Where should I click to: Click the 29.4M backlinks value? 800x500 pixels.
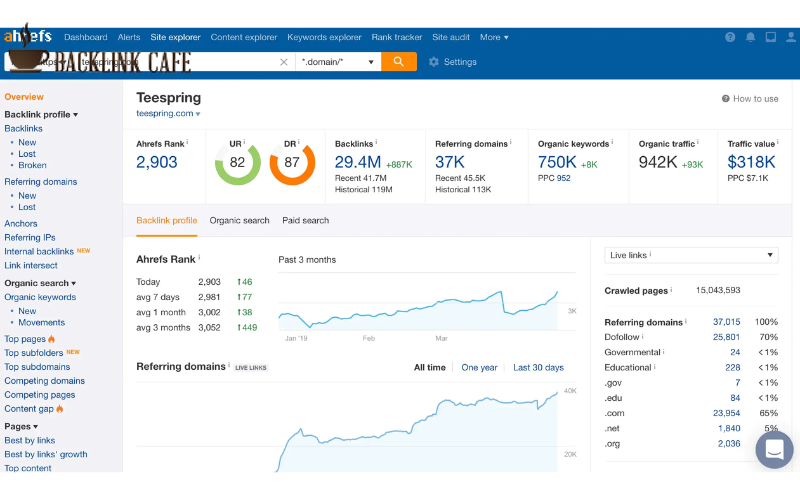coord(358,162)
